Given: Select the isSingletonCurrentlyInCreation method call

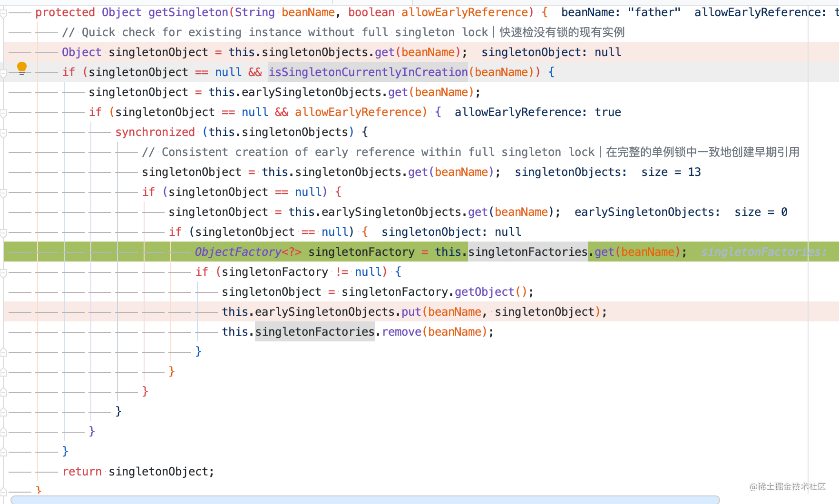Looking at the screenshot, I should (x=368, y=72).
